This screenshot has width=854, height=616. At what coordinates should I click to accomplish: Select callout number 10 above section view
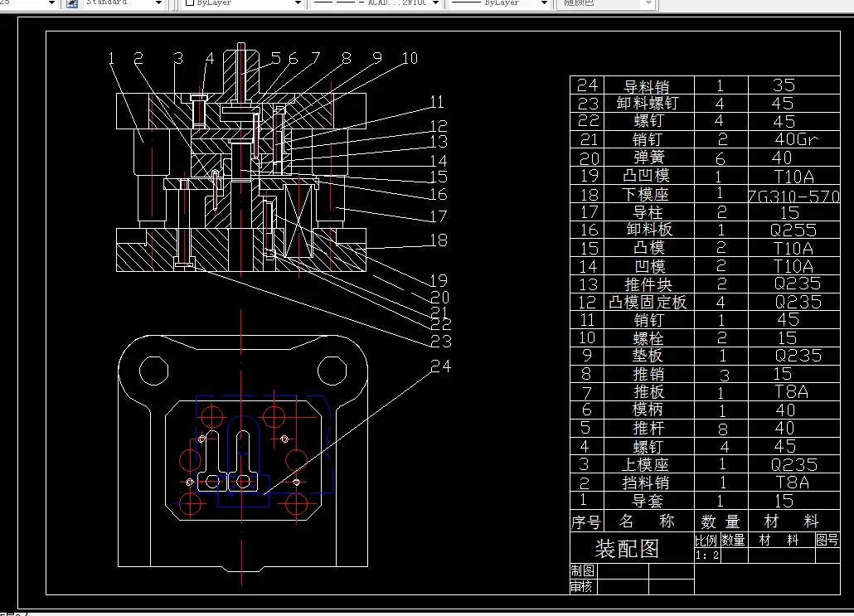point(410,58)
